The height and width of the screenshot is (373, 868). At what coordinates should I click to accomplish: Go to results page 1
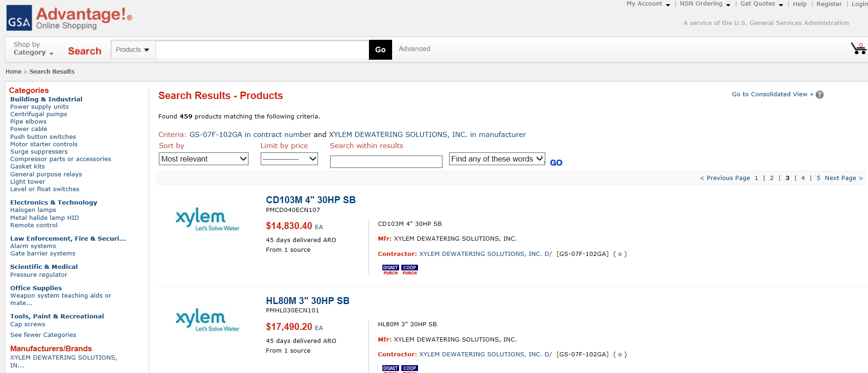click(x=756, y=178)
